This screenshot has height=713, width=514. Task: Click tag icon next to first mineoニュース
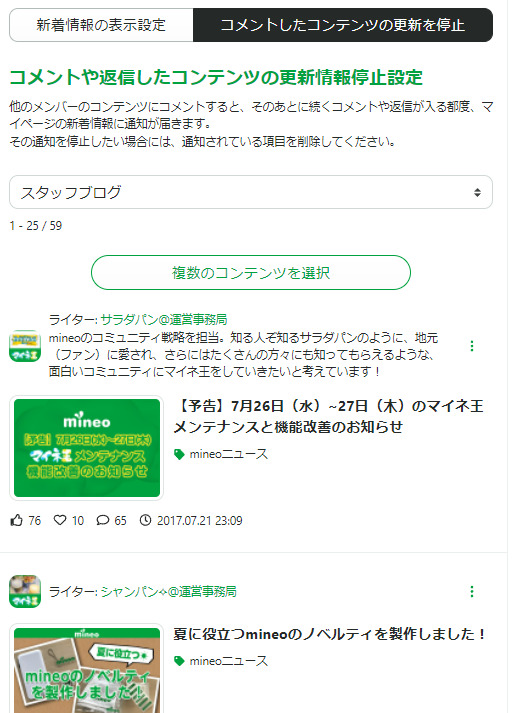(x=179, y=454)
